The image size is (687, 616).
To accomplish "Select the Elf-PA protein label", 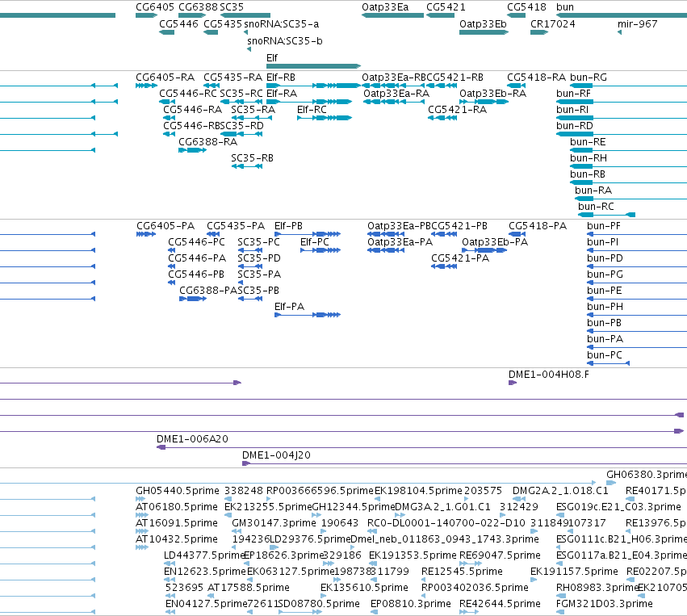I will coord(289,306).
